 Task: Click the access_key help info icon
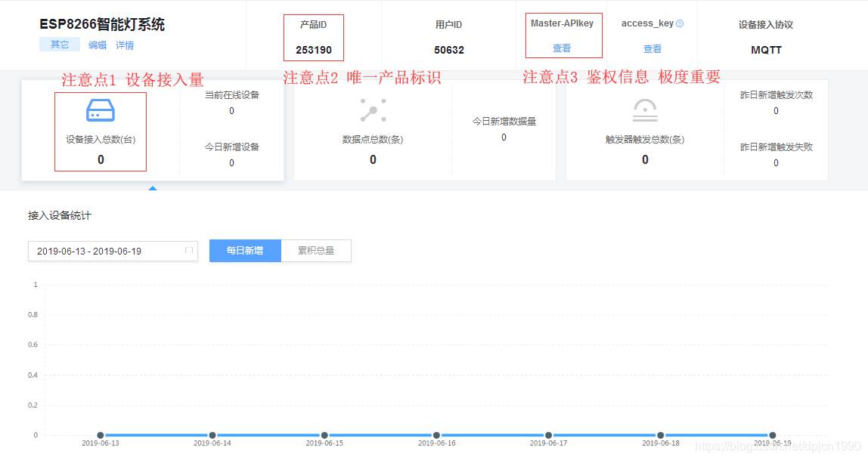(x=680, y=23)
